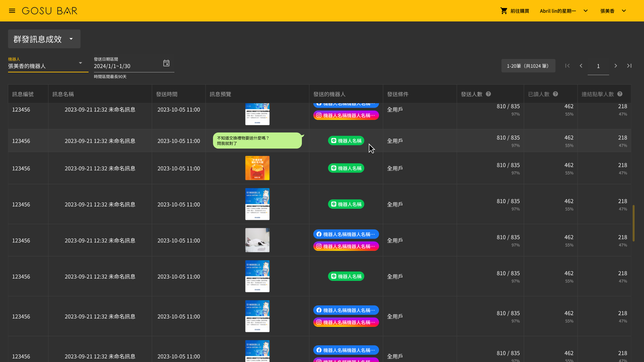Click the LINE bot chip beside the green chat bubble
Viewport: 644px width, 362px height.
point(346,141)
